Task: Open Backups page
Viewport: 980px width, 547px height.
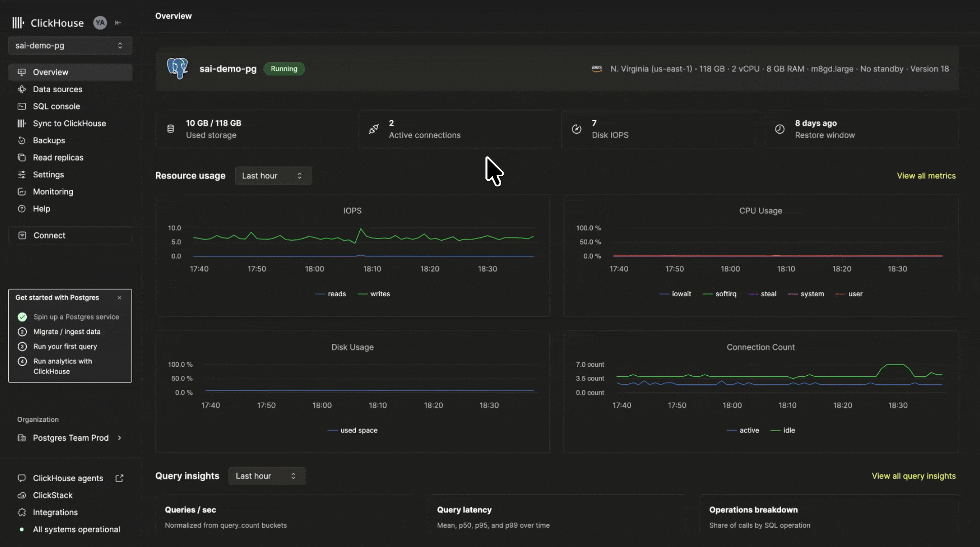Action: (70, 140)
